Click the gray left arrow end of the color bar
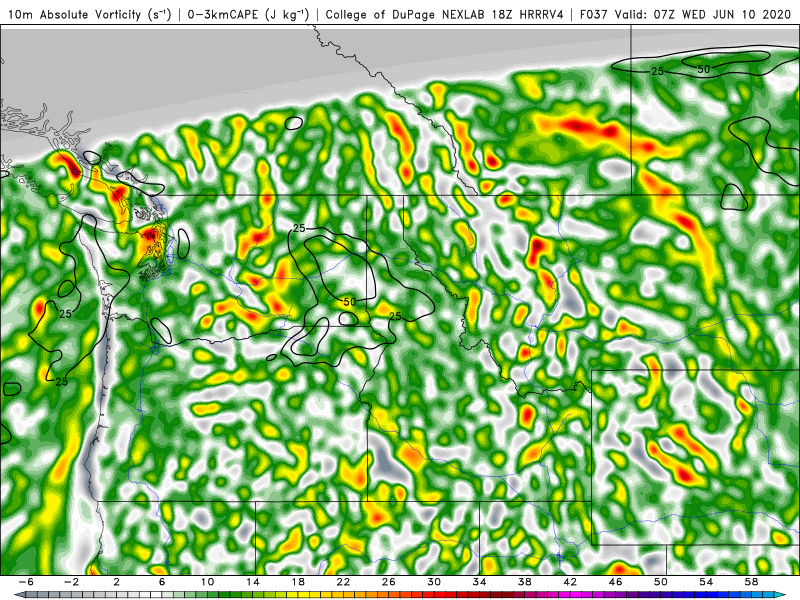The width and height of the screenshot is (800, 600). point(18,595)
